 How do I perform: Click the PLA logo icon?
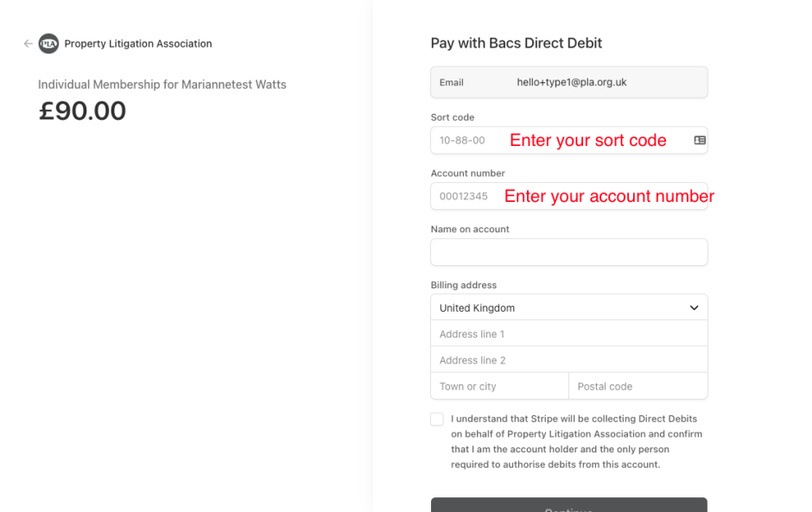[x=48, y=43]
